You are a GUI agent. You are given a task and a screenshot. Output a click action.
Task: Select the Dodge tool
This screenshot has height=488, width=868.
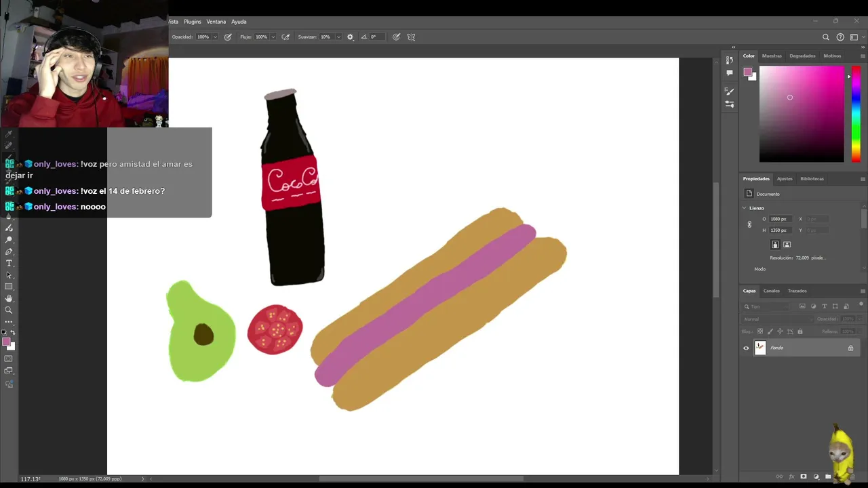[9, 240]
